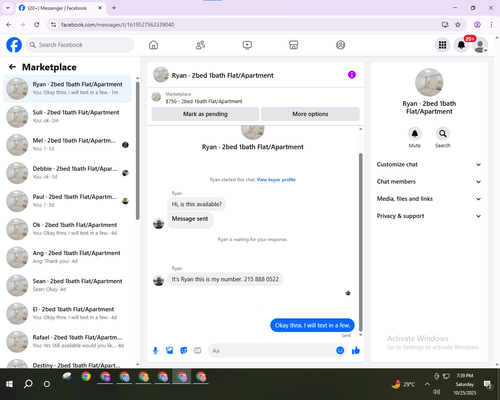
Task: Open the 'Ok - 2bed 1bath' conversation
Action: [67, 229]
